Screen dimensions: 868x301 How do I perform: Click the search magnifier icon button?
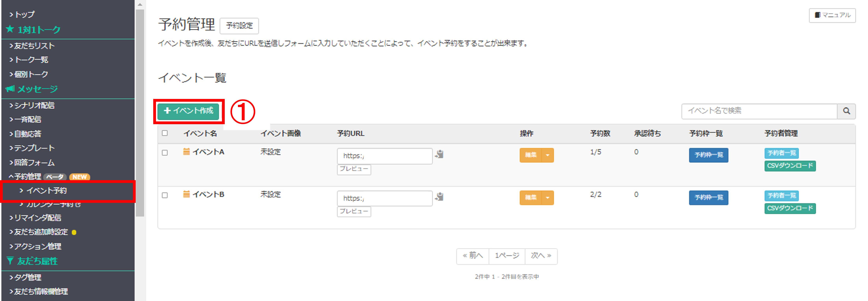(x=846, y=111)
